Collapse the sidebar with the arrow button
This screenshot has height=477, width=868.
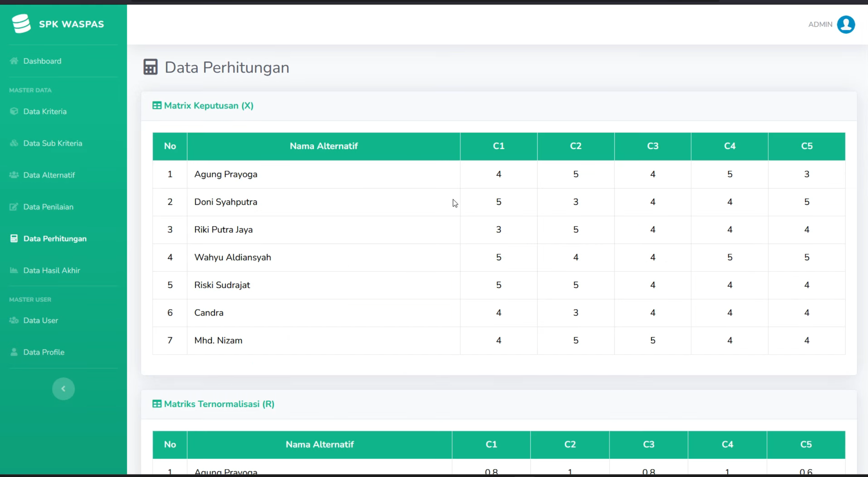(x=63, y=389)
